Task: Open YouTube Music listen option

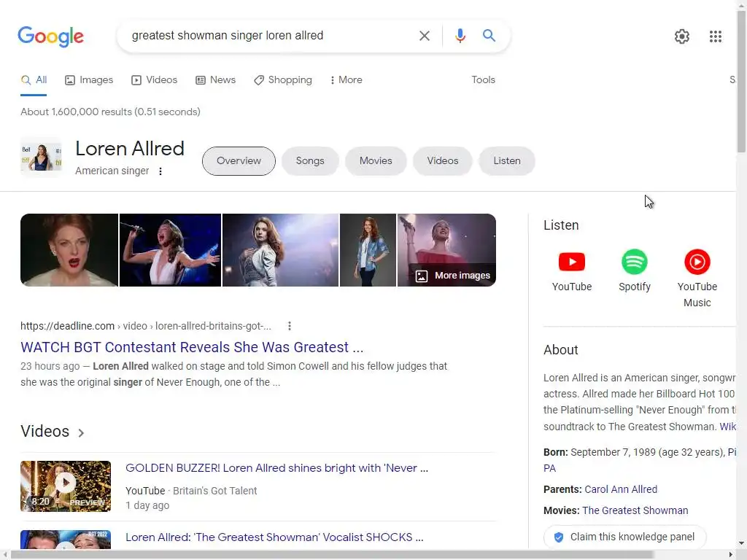Action: pos(697,279)
